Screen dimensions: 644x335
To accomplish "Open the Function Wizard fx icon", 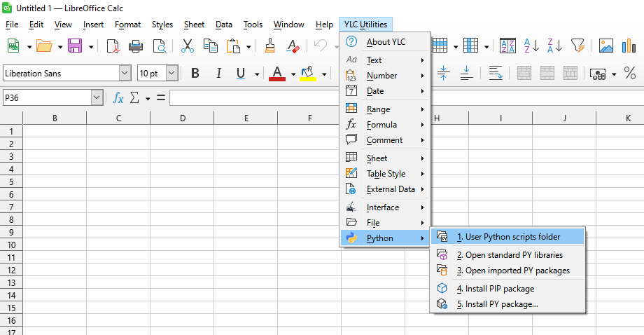I will click(x=118, y=98).
